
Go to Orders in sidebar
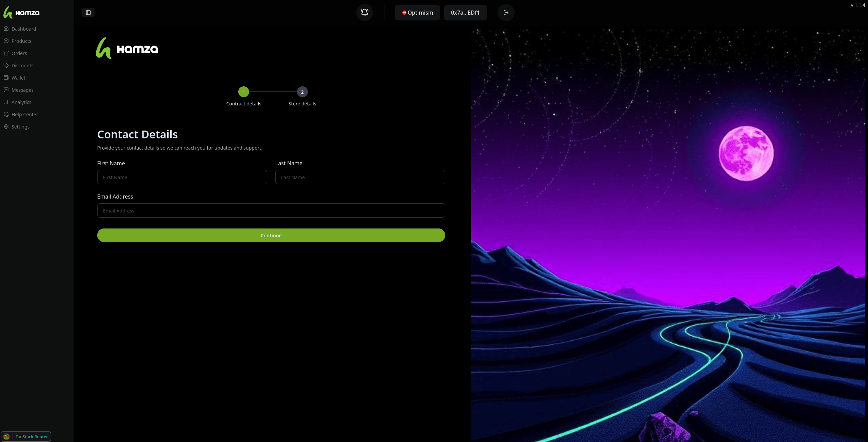[19, 53]
